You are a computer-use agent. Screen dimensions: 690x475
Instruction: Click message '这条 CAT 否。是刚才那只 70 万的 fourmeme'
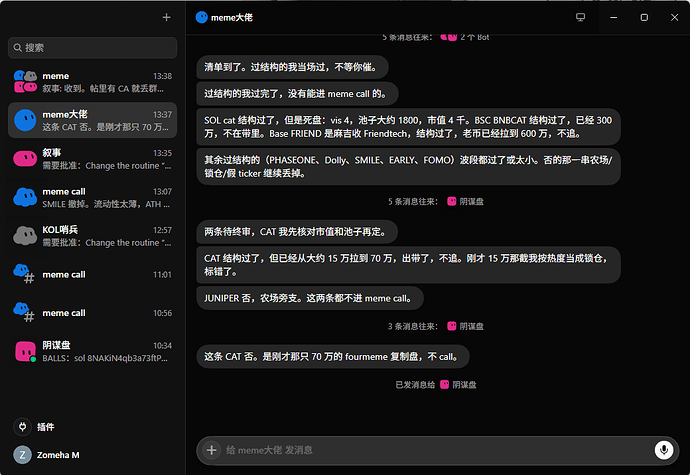tap(333, 357)
